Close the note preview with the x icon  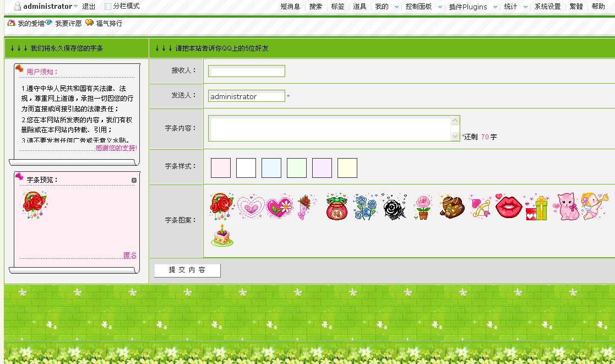point(134,181)
